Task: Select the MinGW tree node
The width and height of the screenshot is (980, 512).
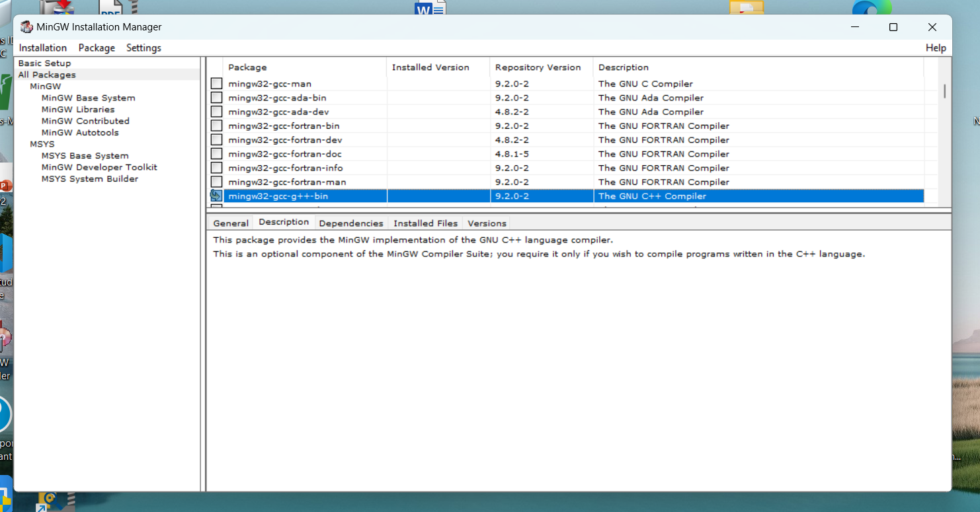Action: click(x=46, y=87)
